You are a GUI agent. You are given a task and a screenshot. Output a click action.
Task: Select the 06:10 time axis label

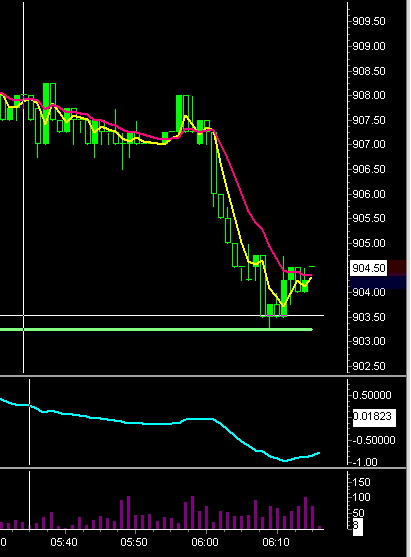point(276,542)
